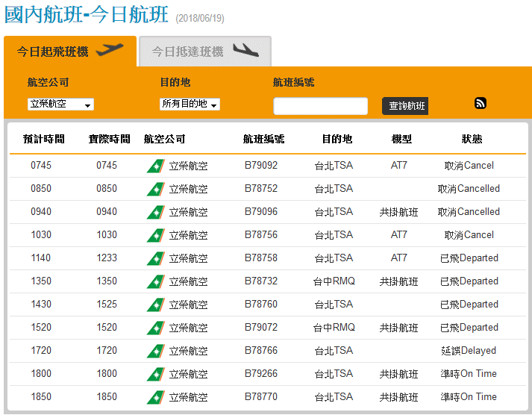Click flight number B78760
Viewport: 532px width, 418px height.
[261, 304]
